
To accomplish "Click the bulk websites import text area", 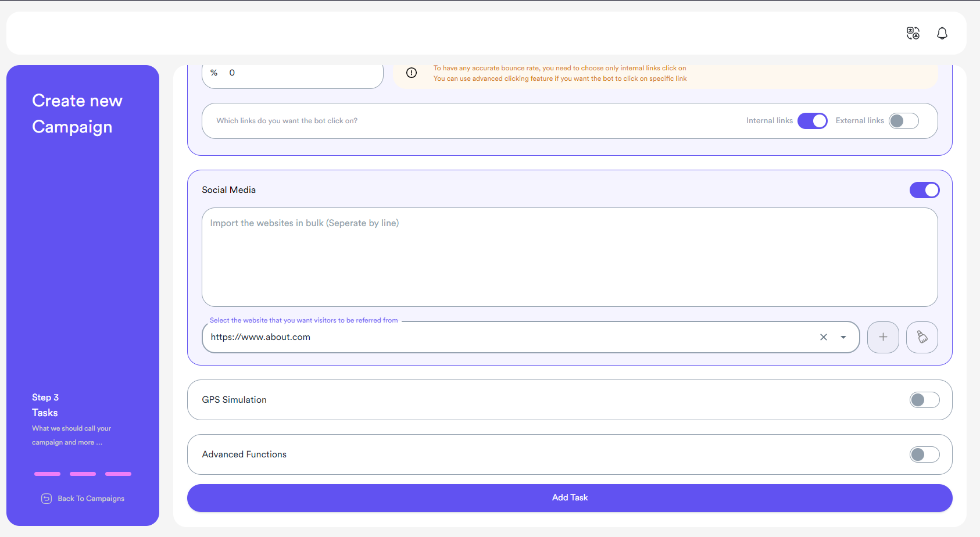I will point(570,257).
